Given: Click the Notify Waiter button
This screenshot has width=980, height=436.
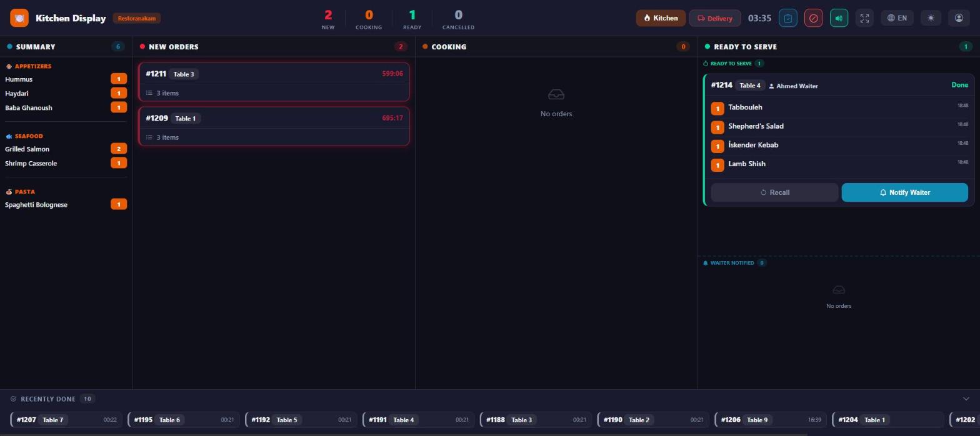Looking at the screenshot, I should click(905, 192).
